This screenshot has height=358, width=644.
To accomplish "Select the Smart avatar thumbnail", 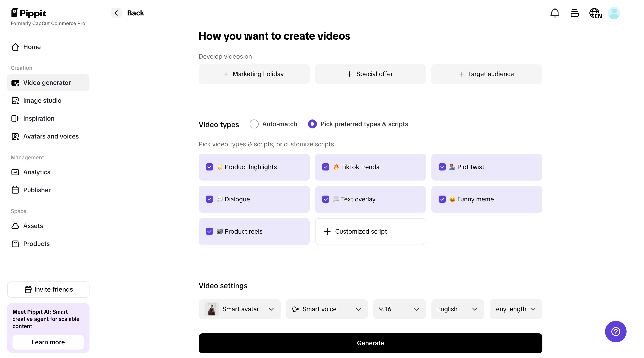I will pos(212,309).
